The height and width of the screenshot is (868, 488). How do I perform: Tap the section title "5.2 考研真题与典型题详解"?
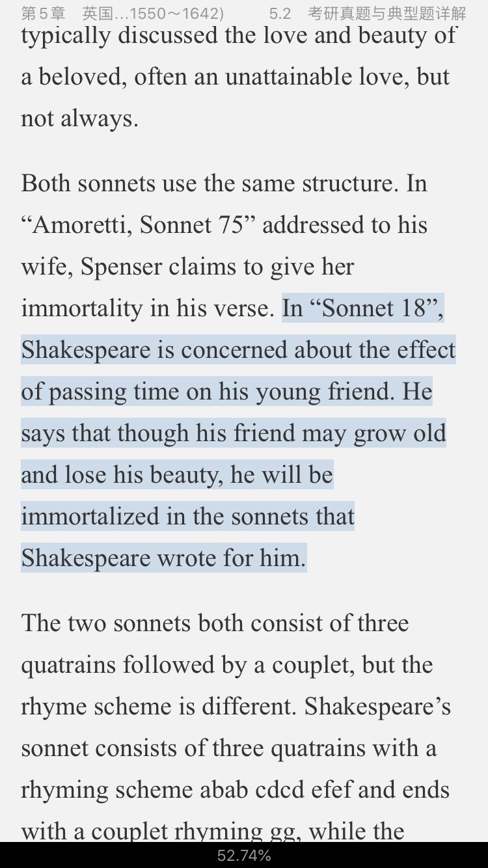click(x=368, y=13)
